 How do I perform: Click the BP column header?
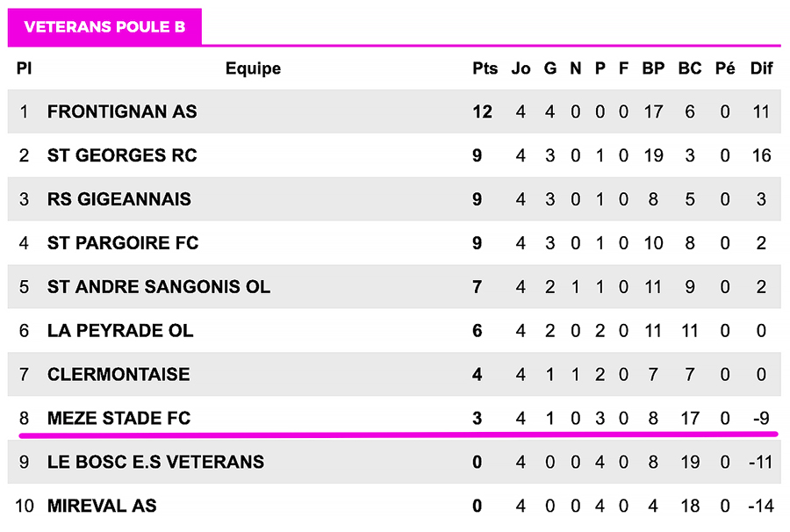click(x=653, y=68)
